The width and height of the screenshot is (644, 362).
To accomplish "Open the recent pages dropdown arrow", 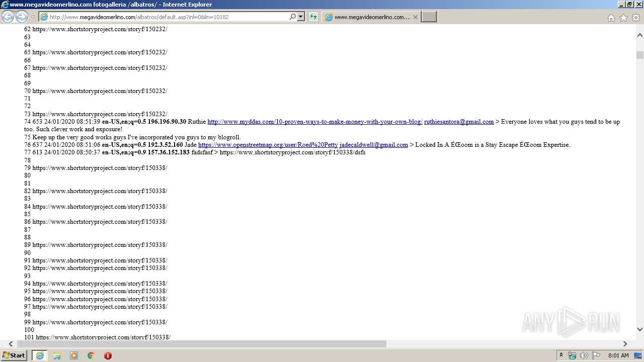I will pos(33,17).
